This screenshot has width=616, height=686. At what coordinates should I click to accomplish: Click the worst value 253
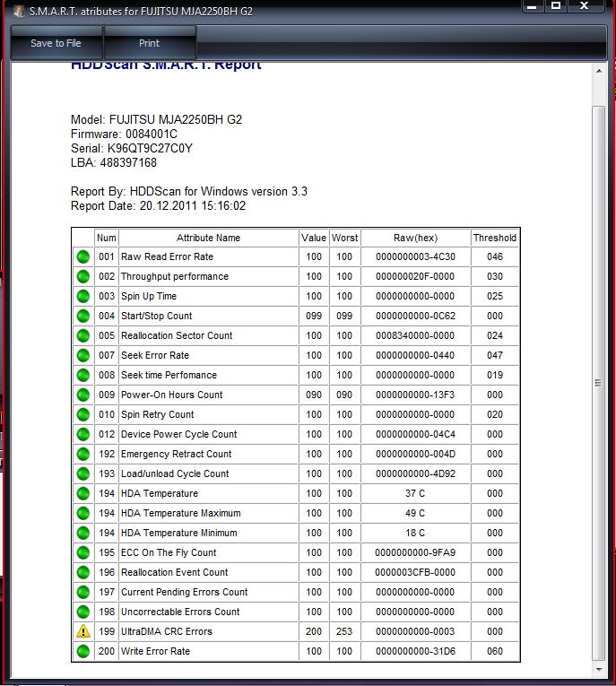(x=344, y=631)
